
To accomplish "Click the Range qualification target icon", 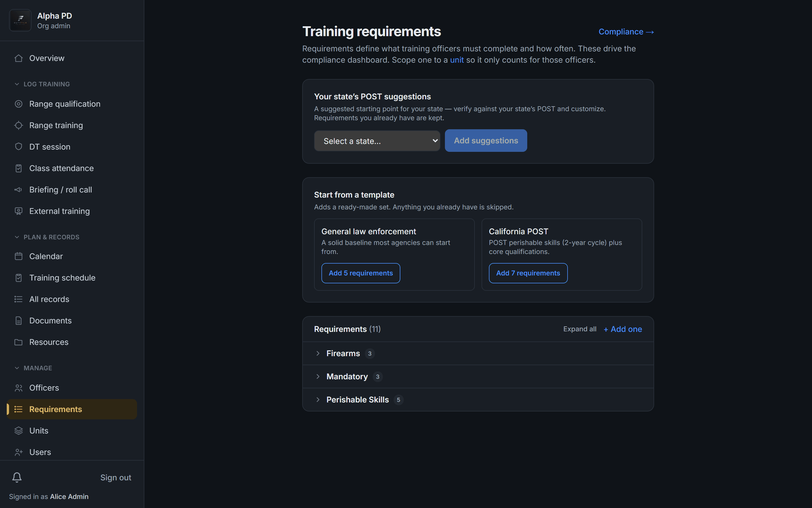I will coord(18,104).
